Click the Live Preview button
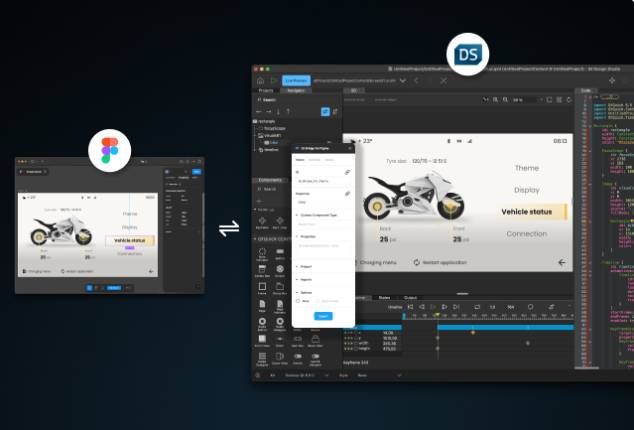The height and width of the screenshot is (430, 634). (x=296, y=80)
